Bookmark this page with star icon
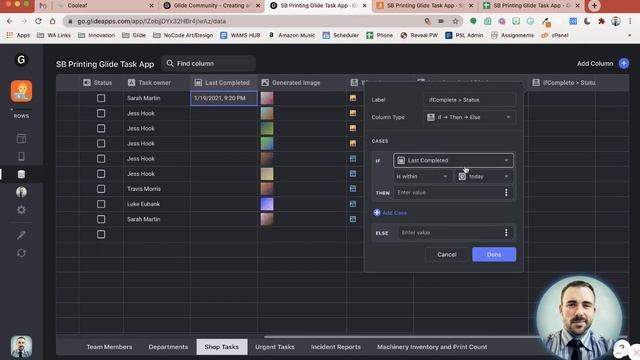 click(455, 21)
